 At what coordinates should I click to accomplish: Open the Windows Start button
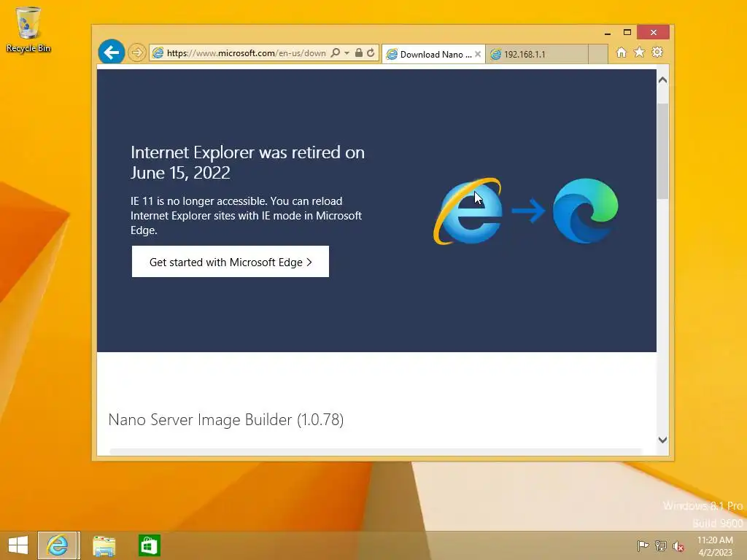pos(18,545)
